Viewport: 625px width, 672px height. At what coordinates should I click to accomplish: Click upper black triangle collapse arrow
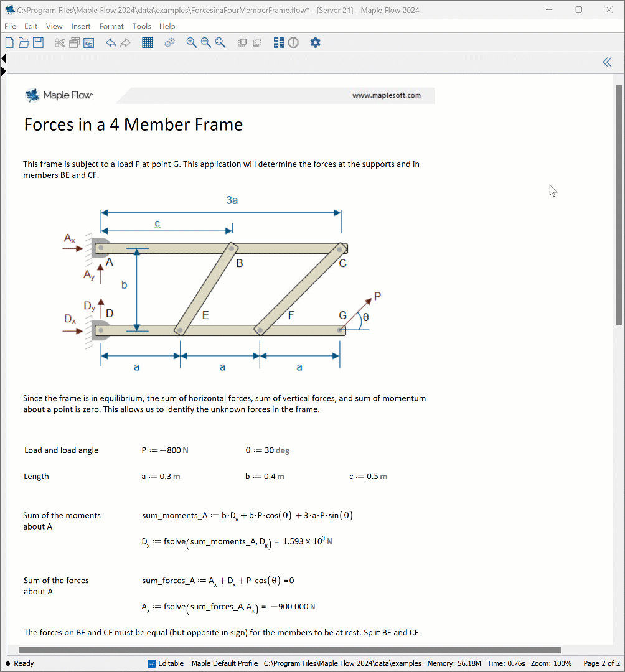4,58
